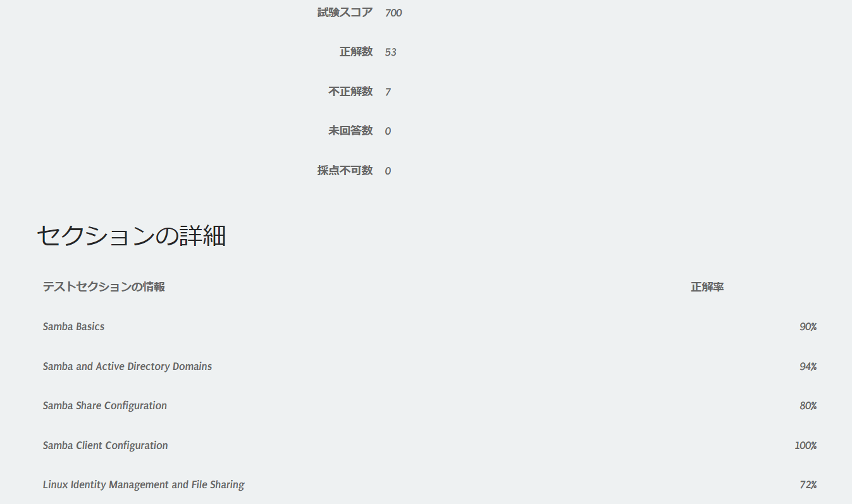Click the セクションの詳細 heading
852x504 pixels.
132,236
